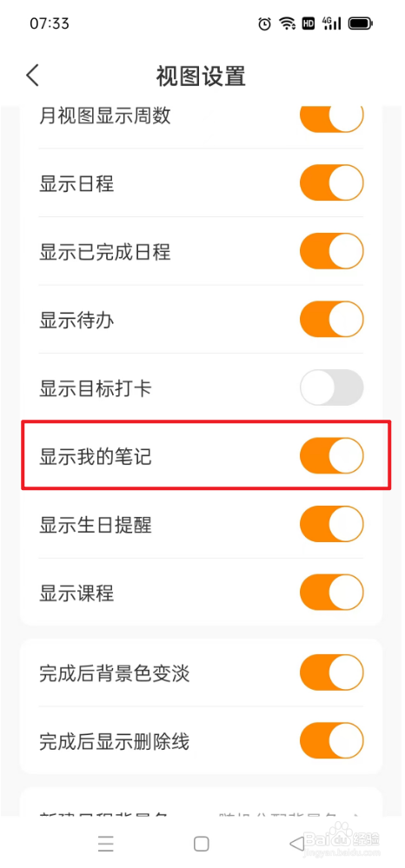
Task: Toggle the 显示待办 switch
Action: tap(332, 320)
